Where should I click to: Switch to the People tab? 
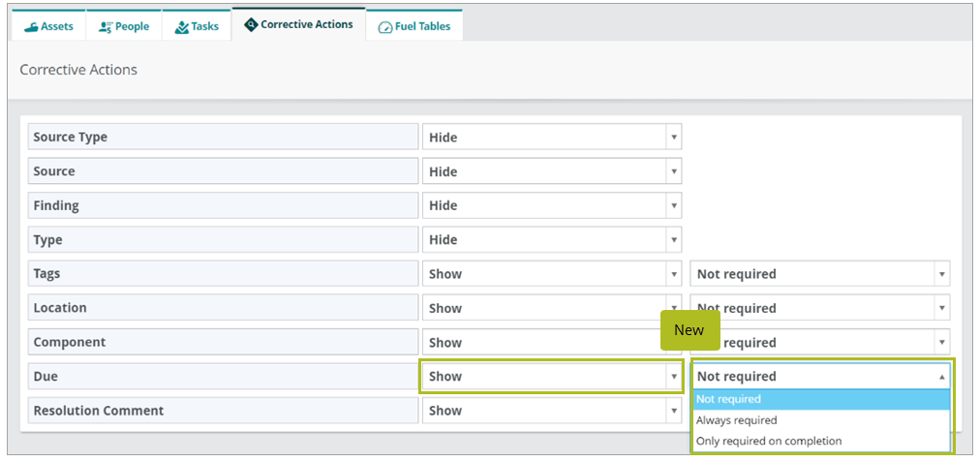[x=124, y=25]
